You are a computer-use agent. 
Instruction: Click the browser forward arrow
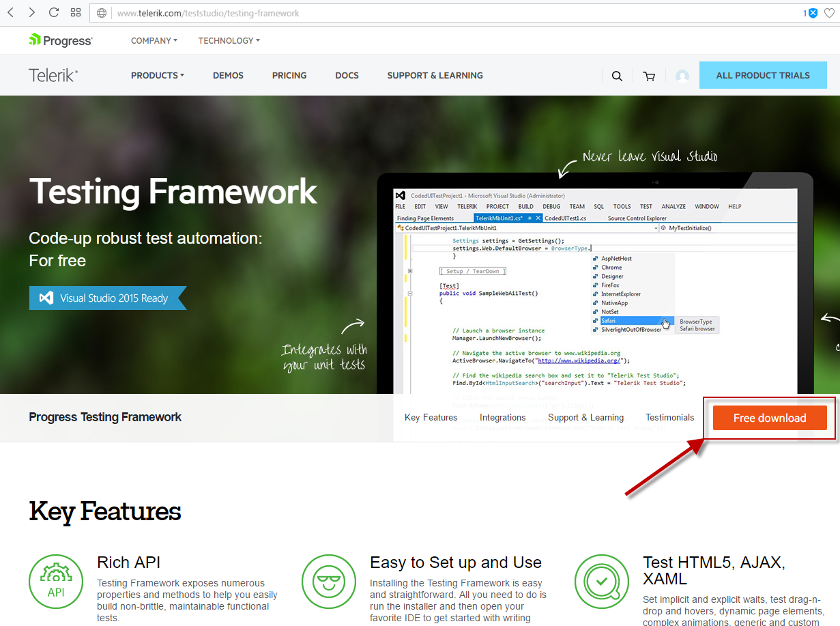[32, 13]
